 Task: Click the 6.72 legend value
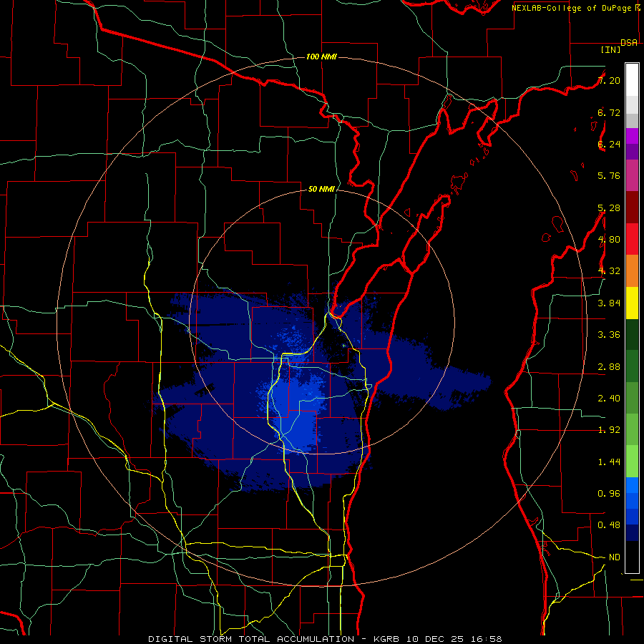[609, 112]
